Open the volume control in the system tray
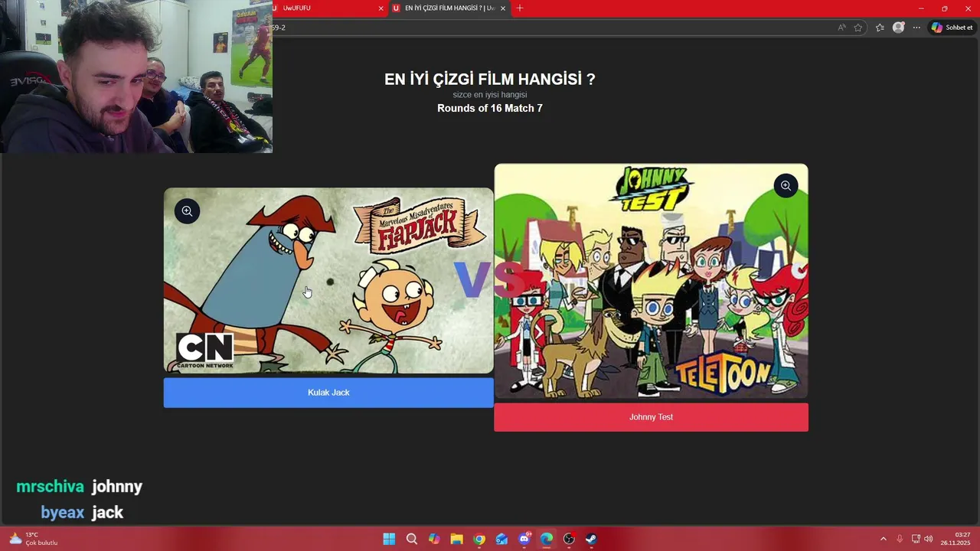This screenshot has width=980, height=551. pos(929,539)
